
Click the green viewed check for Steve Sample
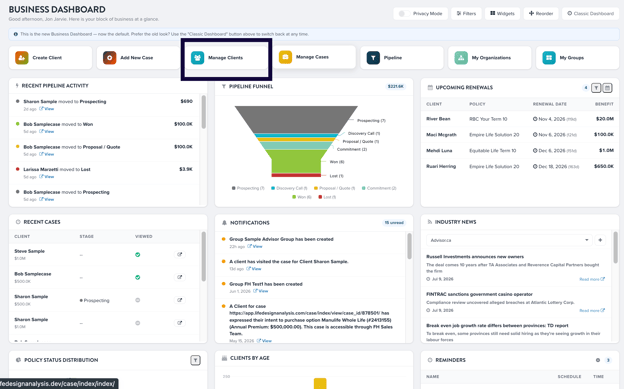click(x=138, y=255)
